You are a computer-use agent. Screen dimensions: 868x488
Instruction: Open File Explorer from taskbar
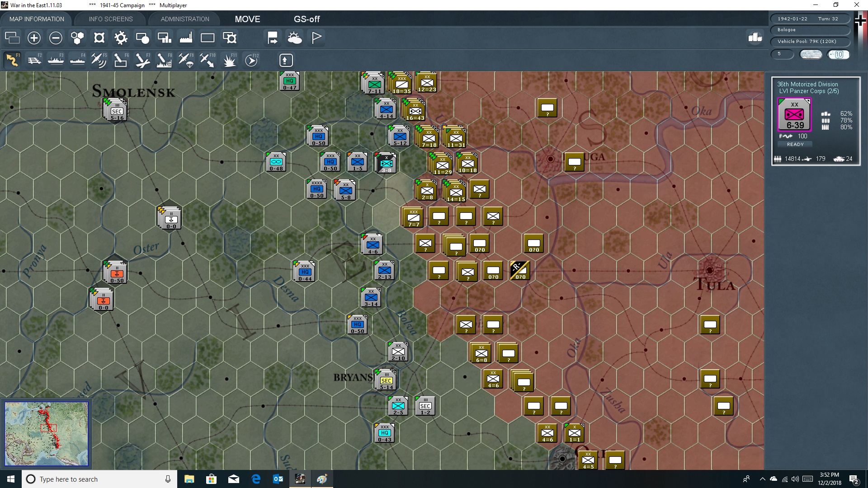click(189, 479)
